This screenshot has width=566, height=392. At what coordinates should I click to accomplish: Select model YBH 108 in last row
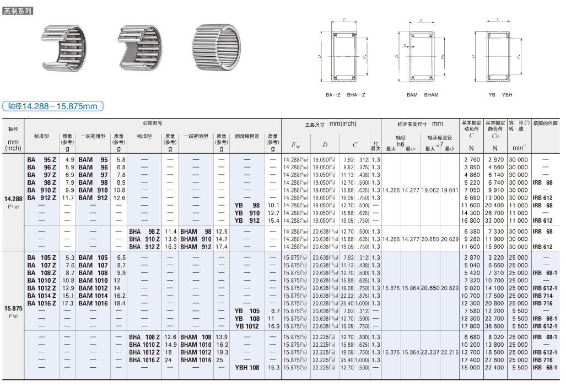(x=247, y=368)
